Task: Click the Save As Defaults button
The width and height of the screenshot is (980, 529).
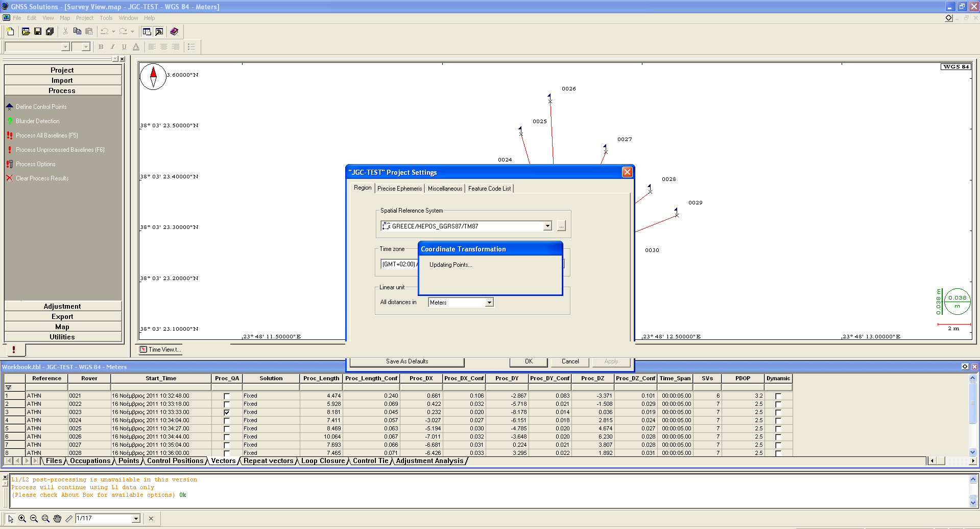Action: tap(407, 361)
